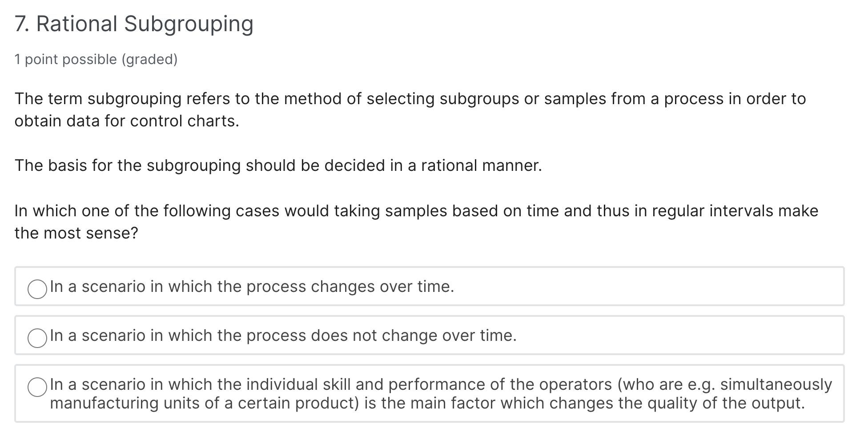Click the "1 point possible (graded)" label
Viewport: 868px width, 445px height.
pyautogui.click(x=96, y=59)
